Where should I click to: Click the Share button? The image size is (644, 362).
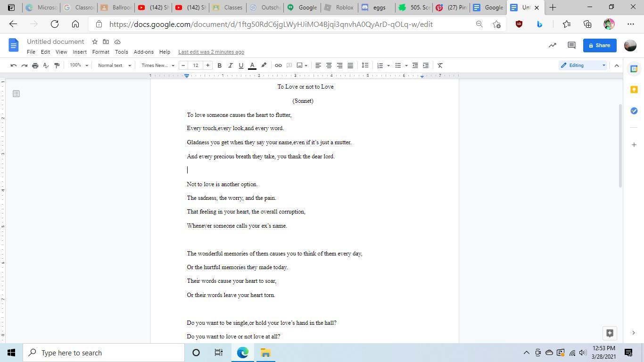[600, 45]
